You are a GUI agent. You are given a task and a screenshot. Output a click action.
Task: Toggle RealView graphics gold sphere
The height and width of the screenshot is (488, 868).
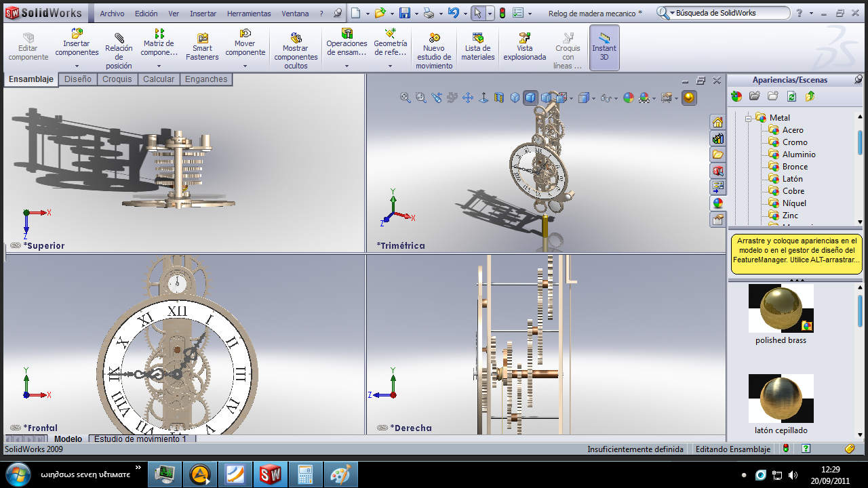tap(689, 98)
